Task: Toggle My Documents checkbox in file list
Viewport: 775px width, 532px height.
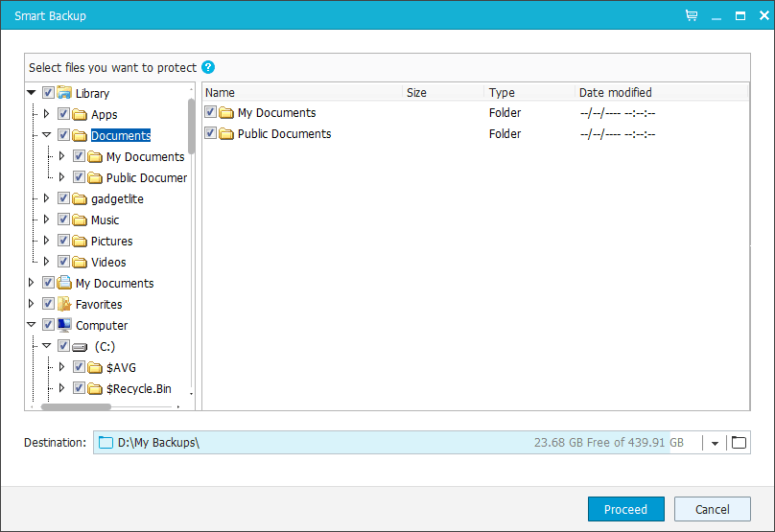Action: 211,112
